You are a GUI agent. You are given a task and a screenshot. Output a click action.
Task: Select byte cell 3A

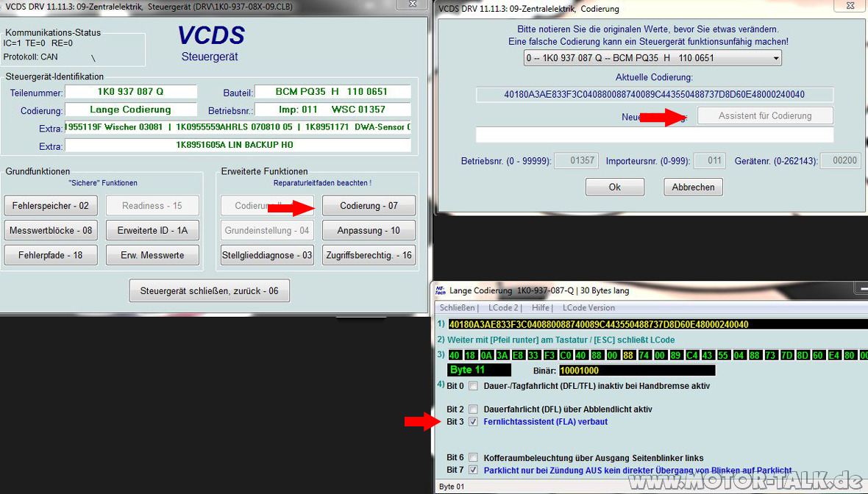click(502, 355)
